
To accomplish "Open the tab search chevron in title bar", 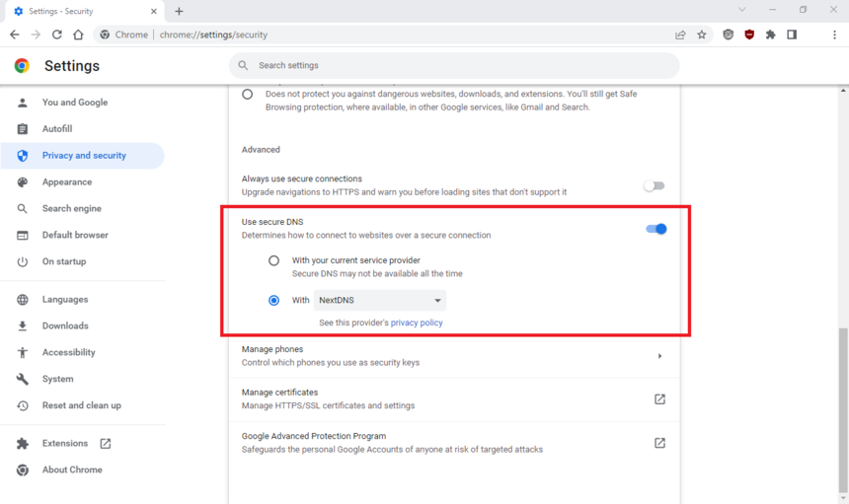I will [x=741, y=9].
